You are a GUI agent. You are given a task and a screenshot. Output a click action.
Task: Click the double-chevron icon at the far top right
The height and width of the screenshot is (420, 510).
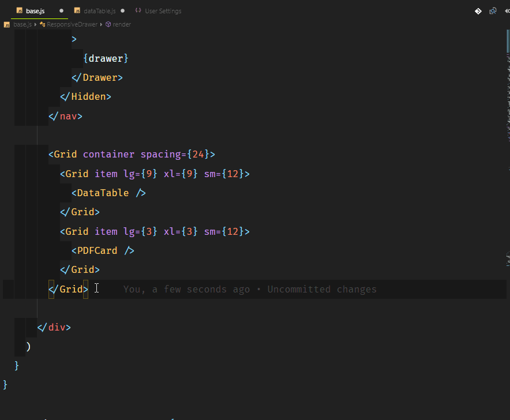(x=506, y=10)
